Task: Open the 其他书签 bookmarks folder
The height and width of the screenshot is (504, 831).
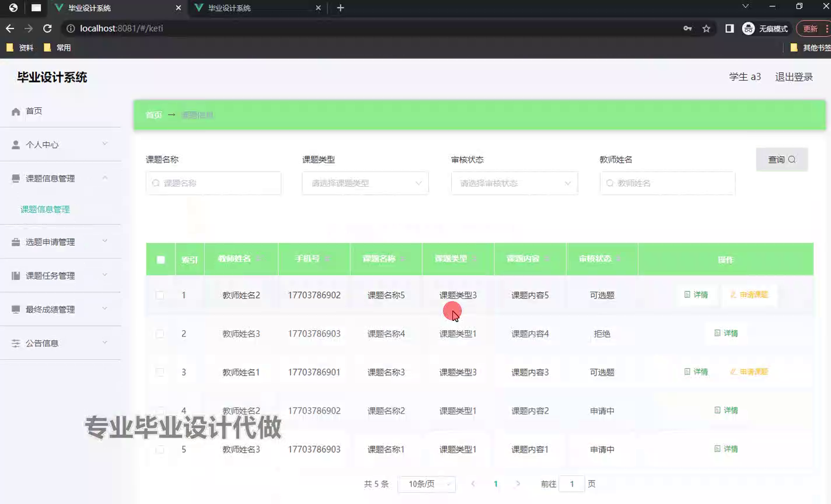Action: (810, 48)
